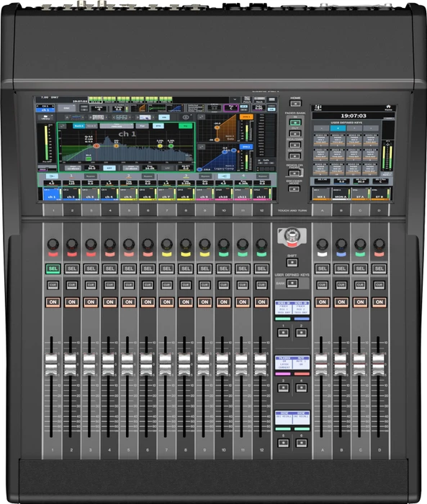Viewport: 427px width, 504px height.
Task: Toggle the ON key of fader strip 6
Action: coord(148,302)
